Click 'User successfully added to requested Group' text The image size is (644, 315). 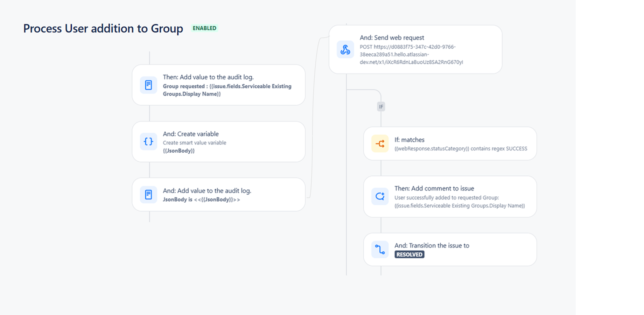coord(447,198)
